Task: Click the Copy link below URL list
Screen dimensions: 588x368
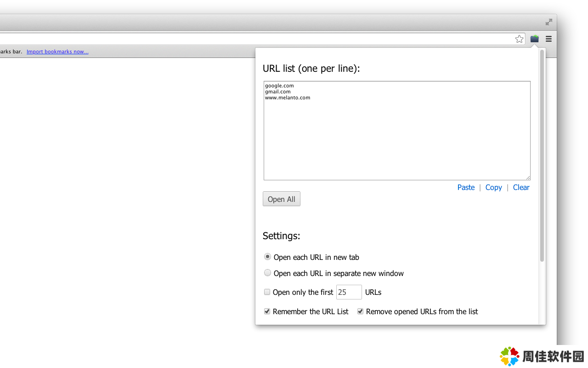Action: coord(493,187)
